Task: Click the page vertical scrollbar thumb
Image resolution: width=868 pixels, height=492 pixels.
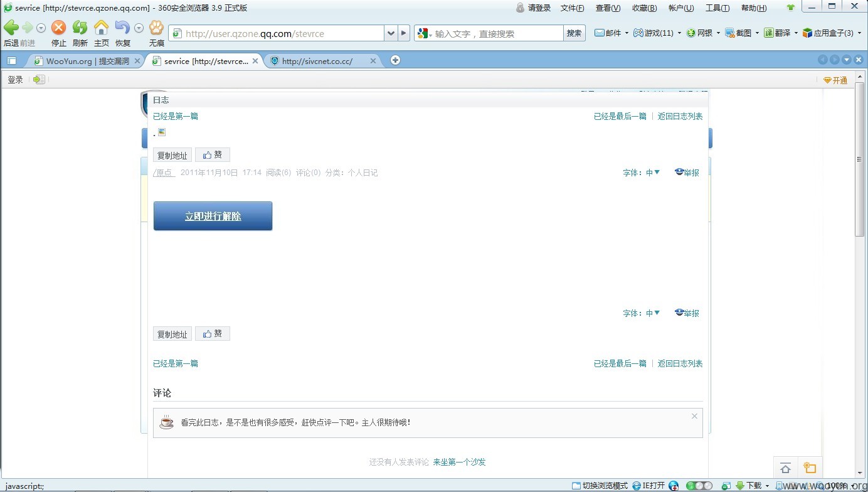Action: click(859, 158)
